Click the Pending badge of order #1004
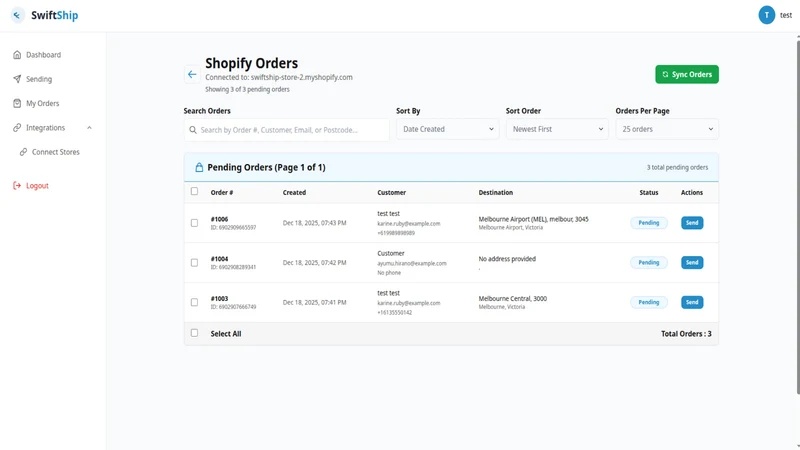The image size is (800, 450). [648, 263]
